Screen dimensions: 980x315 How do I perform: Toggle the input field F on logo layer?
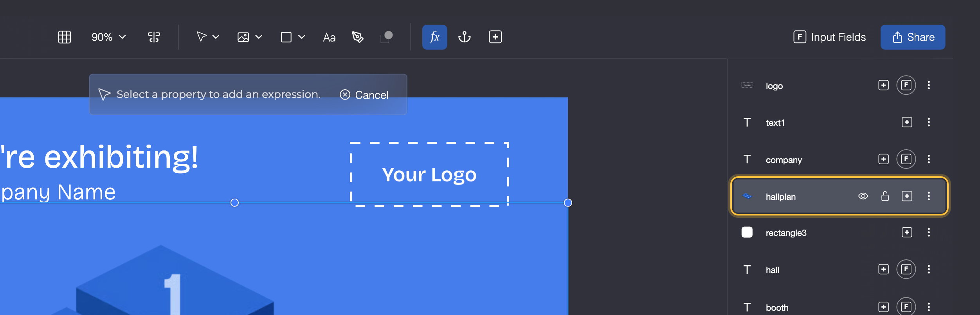point(906,85)
